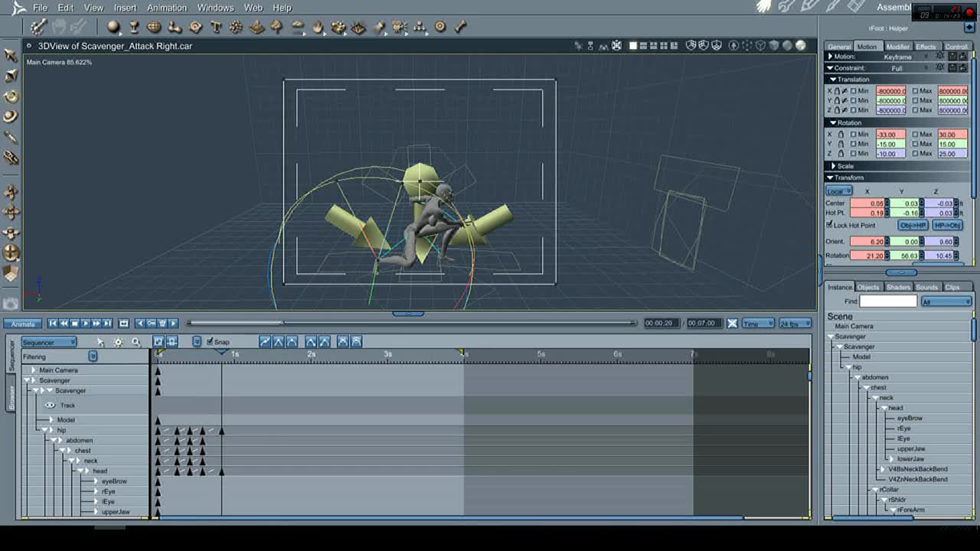Screen dimensions: 980x551
Task: Click the Obj->HP button
Action: pyautogui.click(x=913, y=226)
